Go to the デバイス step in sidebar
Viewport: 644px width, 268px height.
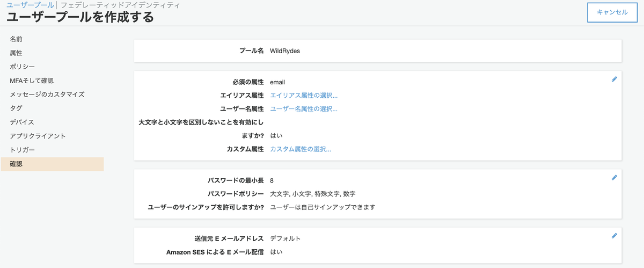tap(22, 122)
